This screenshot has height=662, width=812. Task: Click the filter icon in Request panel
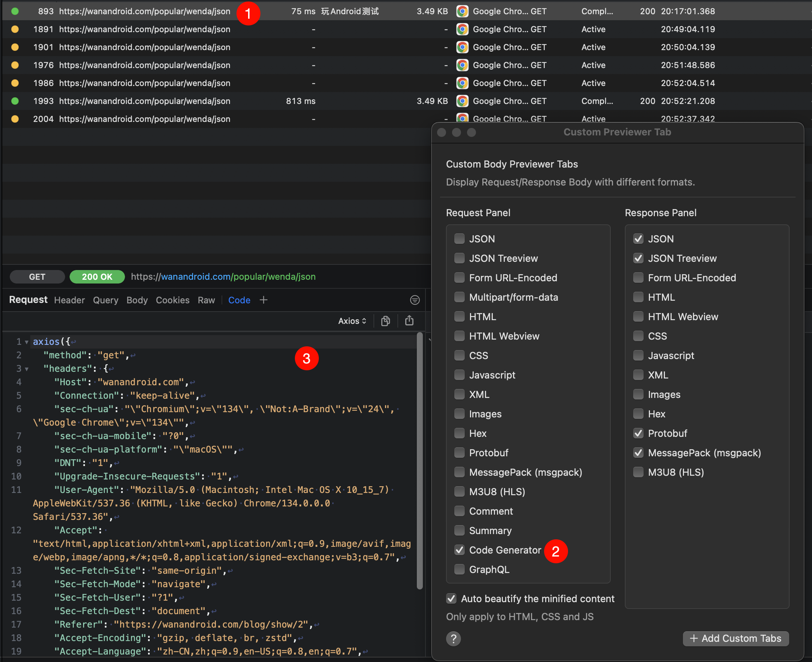tap(415, 300)
